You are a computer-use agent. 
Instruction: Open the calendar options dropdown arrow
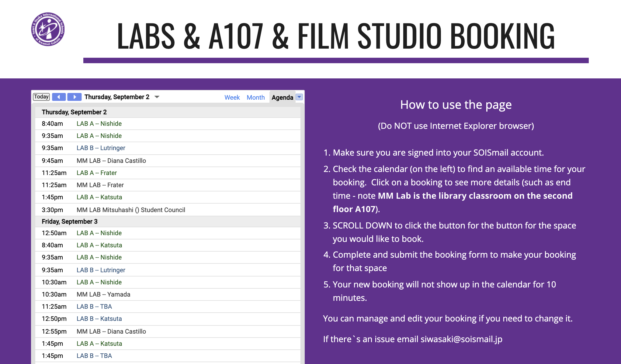click(x=299, y=97)
